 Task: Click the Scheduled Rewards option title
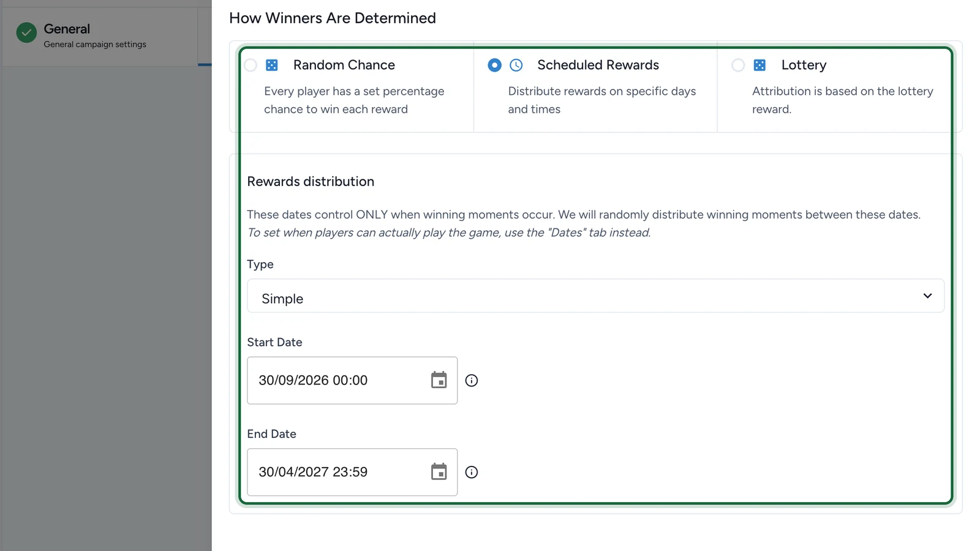pyautogui.click(x=598, y=65)
